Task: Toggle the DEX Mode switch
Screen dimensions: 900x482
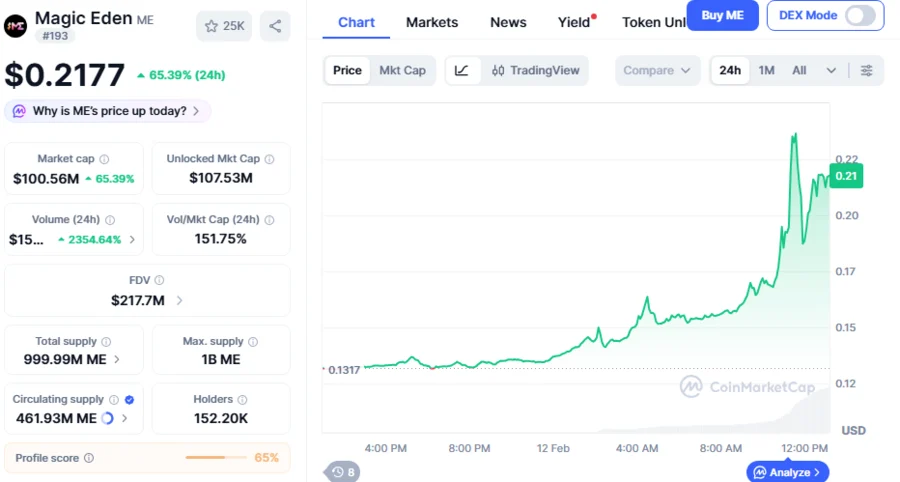Action: tap(860, 15)
